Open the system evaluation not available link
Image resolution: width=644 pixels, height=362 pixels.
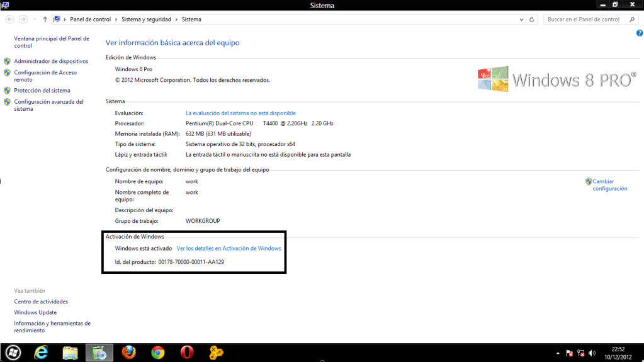240,113
